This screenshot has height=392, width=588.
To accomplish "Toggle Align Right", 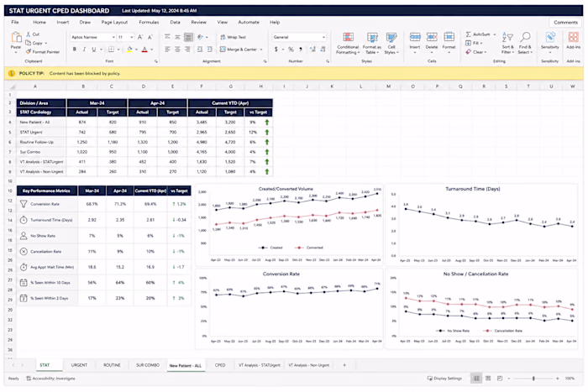I will point(187,50).
